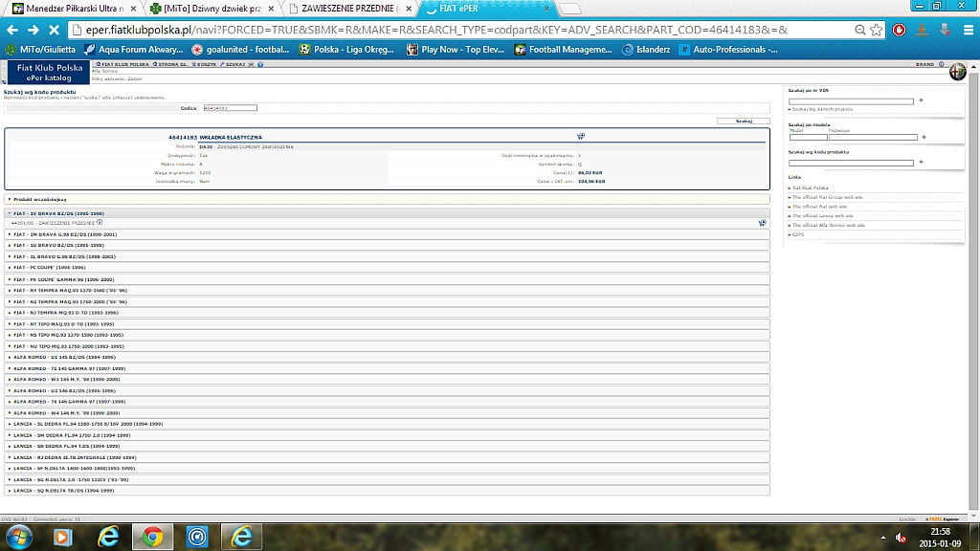Viewport: 980px width, 551px height.
Task: Stop page loading with the X button
Action: (54, 30)
